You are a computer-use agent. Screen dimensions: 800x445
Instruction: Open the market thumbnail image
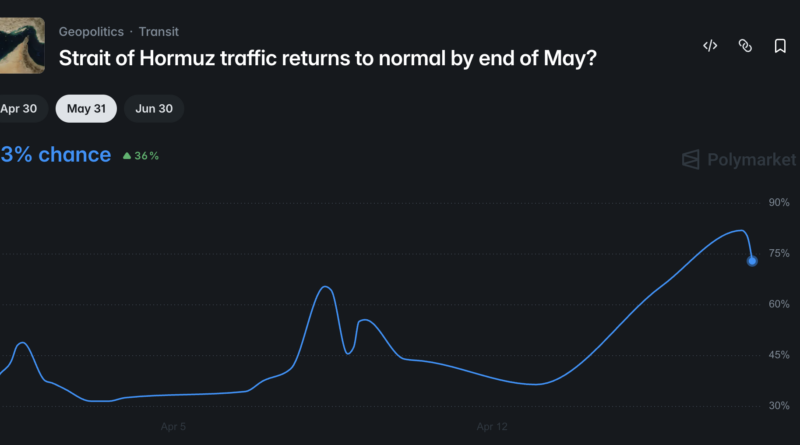[x=21, y=46]
